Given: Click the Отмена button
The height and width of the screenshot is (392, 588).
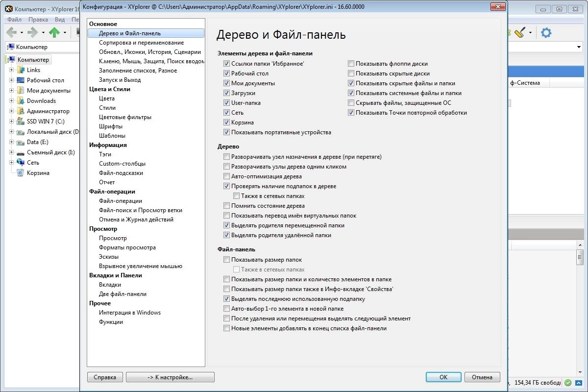Looking at the screenshot, I should (482, 377).
